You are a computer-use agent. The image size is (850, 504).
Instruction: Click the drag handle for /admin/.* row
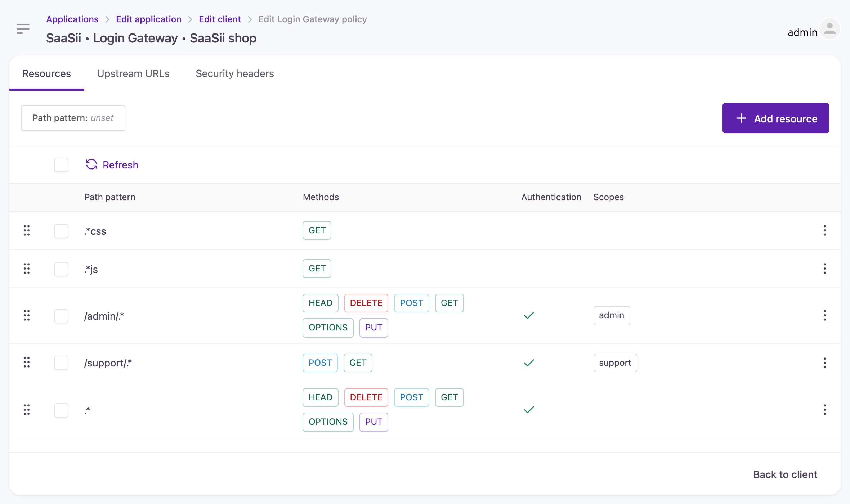27,315
